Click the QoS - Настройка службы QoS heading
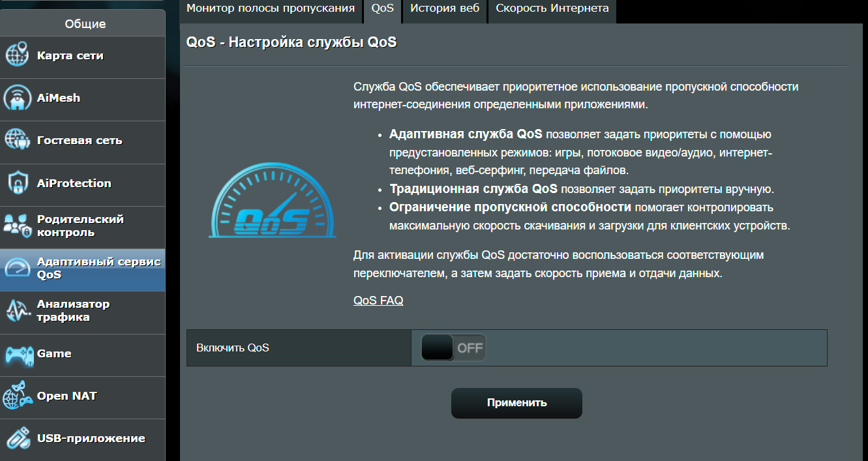 (292, 43)
